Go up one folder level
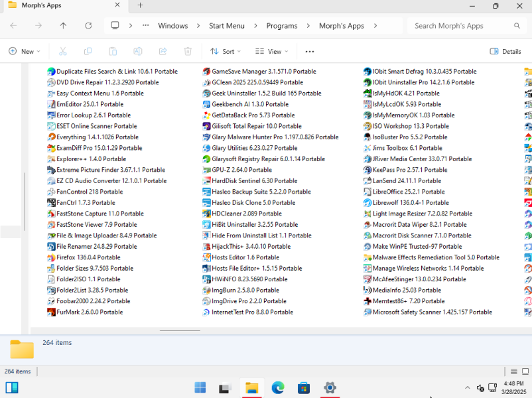Viewport: 532px width, 398px height. click(63, 26)
